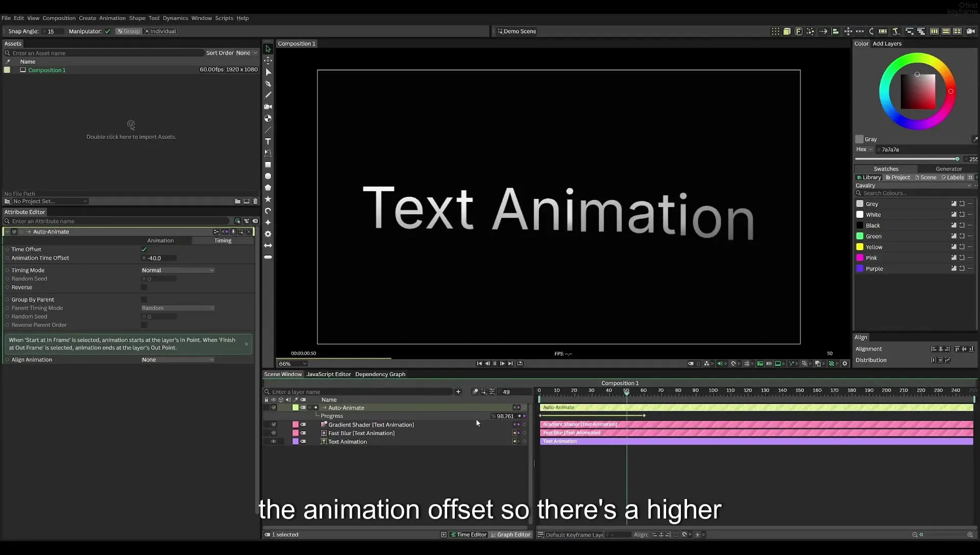Pick the Yellow colour swatch
This screenshot has height=555, width=980.
(x=860, y=247)
